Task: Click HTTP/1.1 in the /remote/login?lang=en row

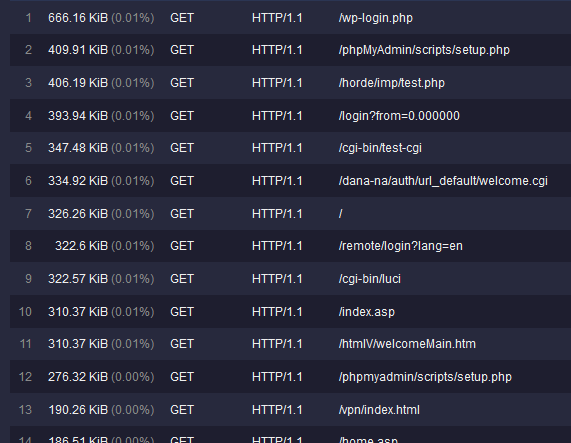Action: (x=277, y=246)
